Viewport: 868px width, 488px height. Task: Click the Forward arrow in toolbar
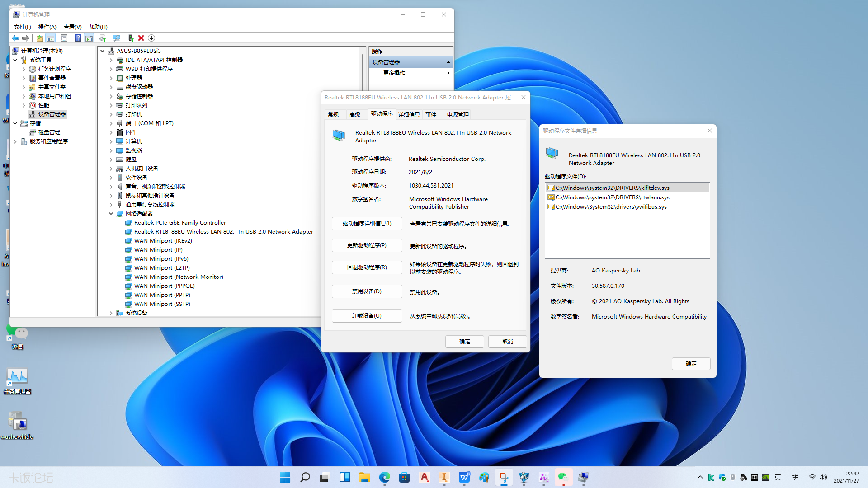(26, 38)
